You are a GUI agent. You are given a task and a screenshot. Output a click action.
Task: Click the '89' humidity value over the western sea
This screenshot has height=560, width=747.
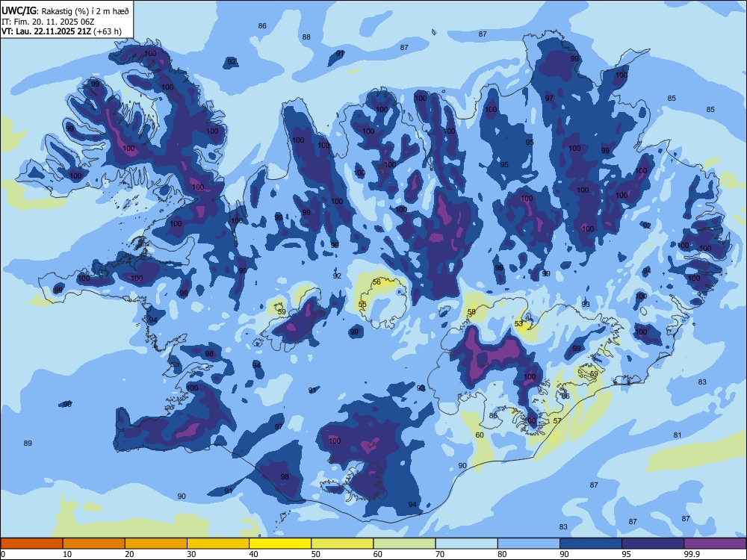(x=28, y=444)
